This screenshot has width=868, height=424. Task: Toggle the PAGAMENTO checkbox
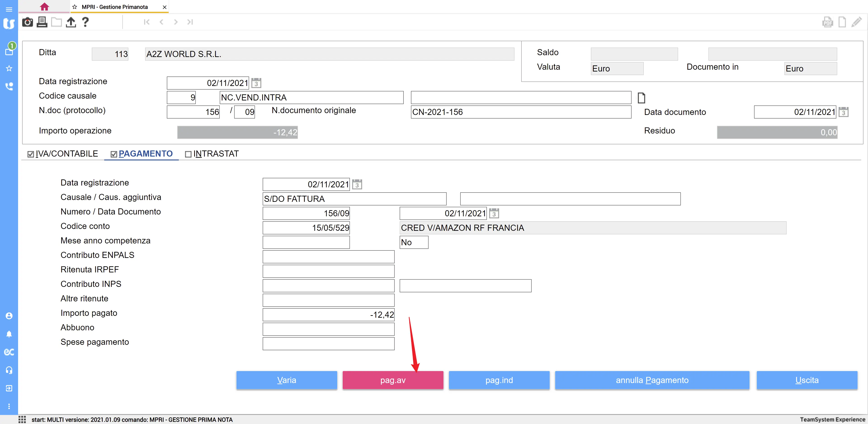coord(114,154)
